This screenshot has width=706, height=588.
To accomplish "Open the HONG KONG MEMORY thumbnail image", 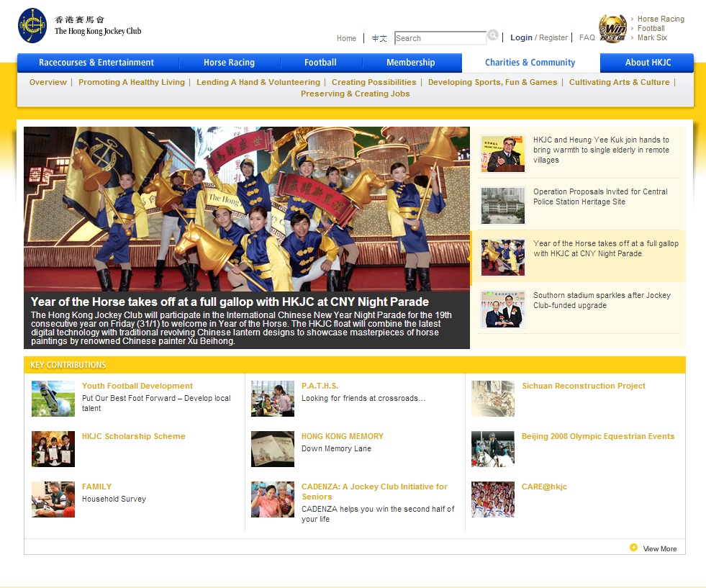I will coord(273,449).
